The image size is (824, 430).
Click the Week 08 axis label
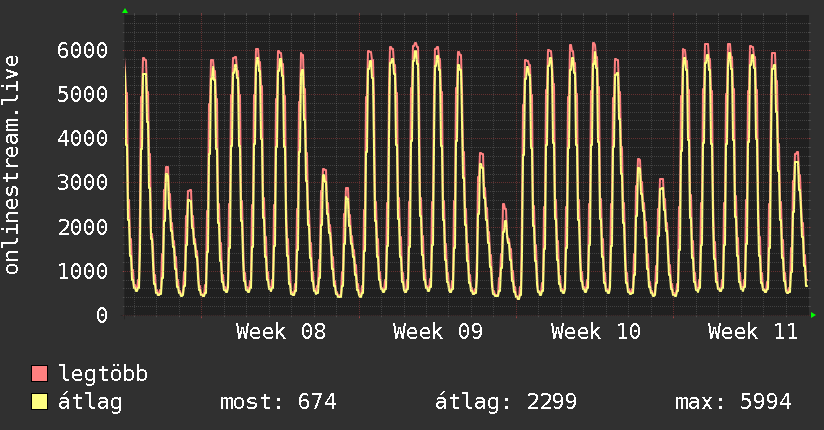[281, 332]
